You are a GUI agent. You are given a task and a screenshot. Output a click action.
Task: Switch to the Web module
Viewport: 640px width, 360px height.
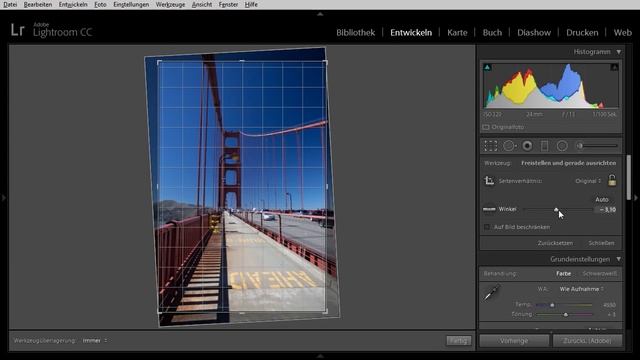622,33
